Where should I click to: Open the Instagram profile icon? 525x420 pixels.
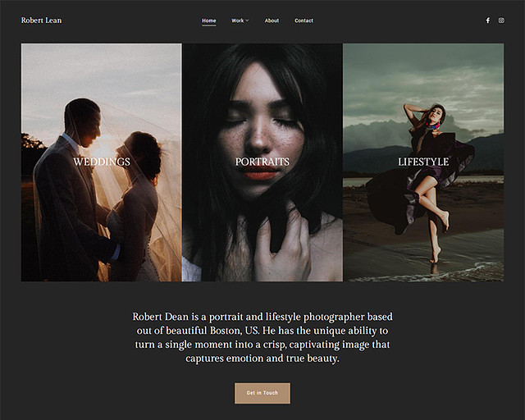[x=501, y=21]
